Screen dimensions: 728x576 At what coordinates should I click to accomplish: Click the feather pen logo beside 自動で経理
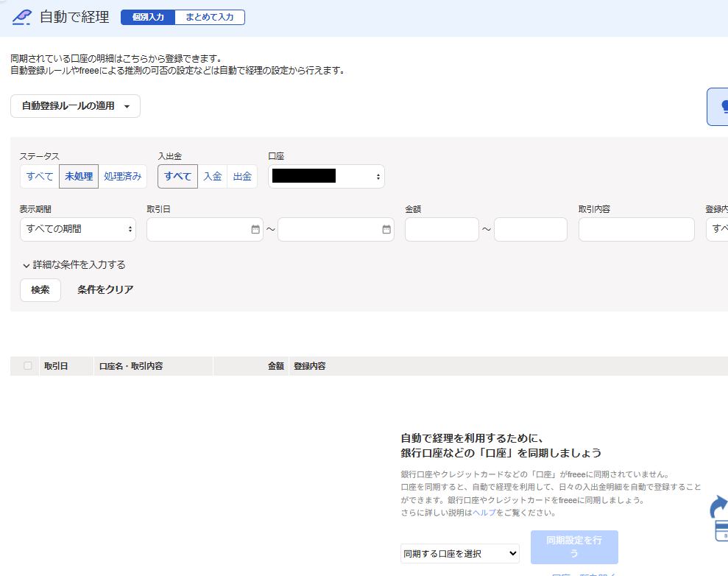click(x=23, y=17)
